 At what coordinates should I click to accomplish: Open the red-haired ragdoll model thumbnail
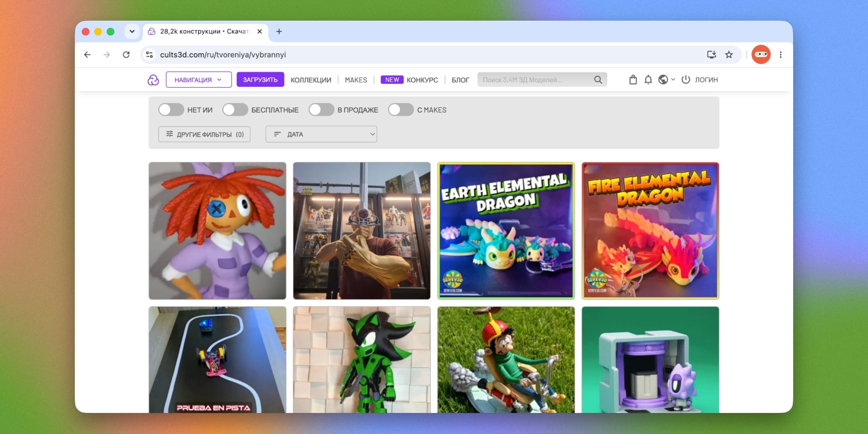(217, 231)
